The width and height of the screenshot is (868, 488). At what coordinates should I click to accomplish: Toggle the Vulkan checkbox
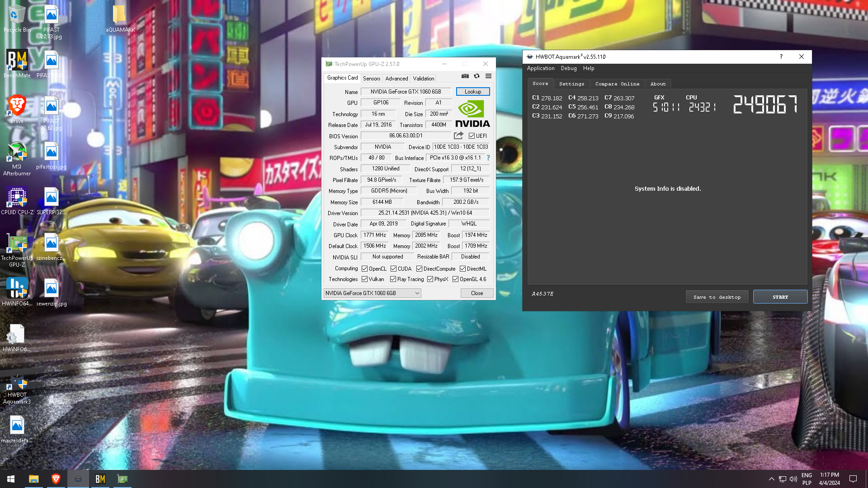[364, 279]
